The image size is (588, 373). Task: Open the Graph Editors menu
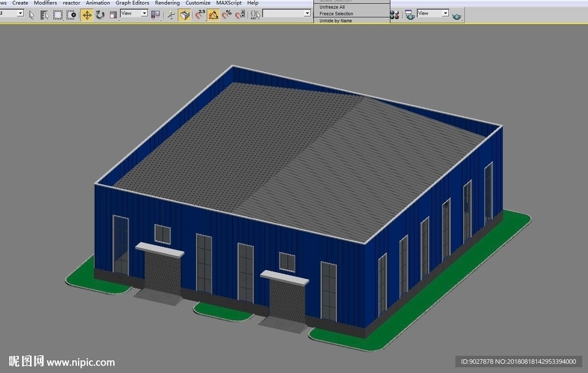click(x=132, y=3)
